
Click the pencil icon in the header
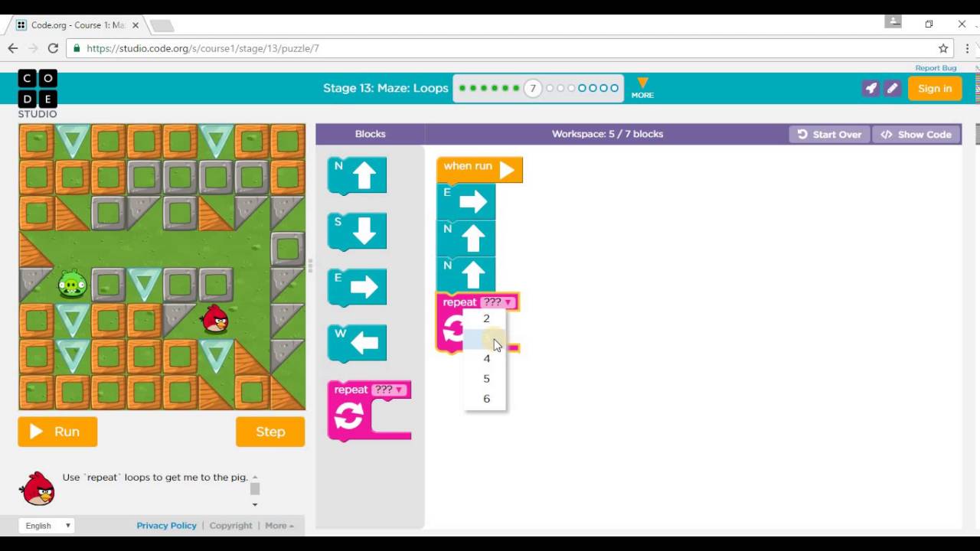892,88
